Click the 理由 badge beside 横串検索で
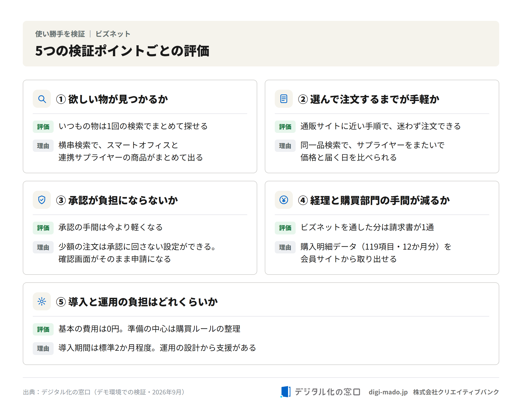This screenshot has height=420, width=522. [43, 146]
